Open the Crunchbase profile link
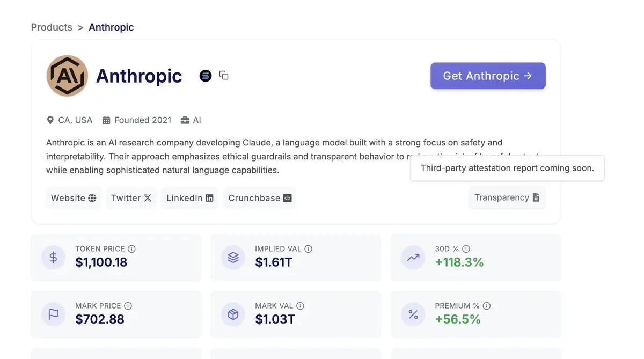The height and width of the screenshot is (359, 644). (x=260, y=198)
